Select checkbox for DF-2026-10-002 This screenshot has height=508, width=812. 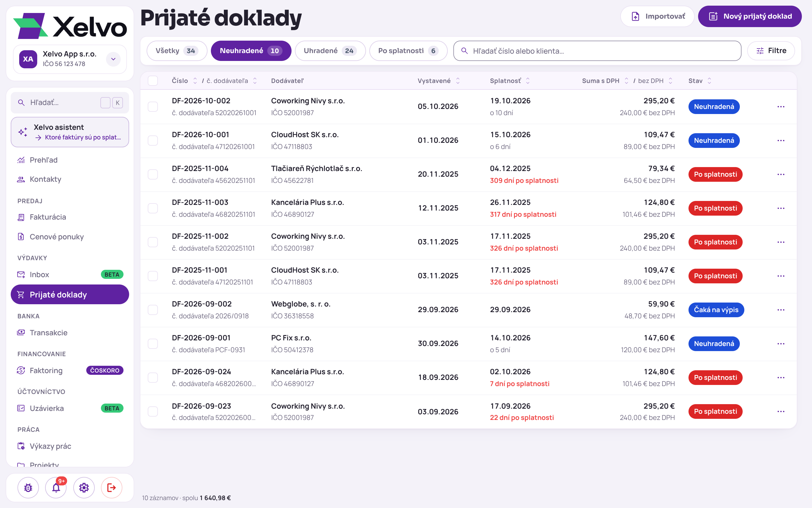point(153,106)
